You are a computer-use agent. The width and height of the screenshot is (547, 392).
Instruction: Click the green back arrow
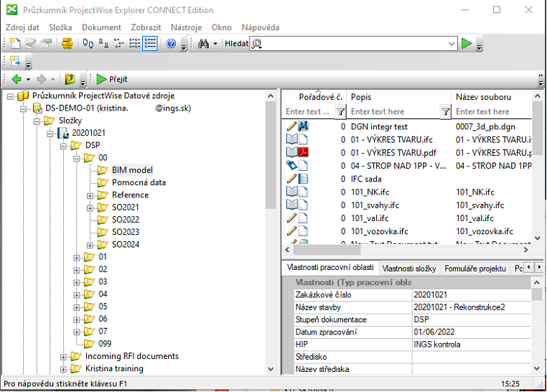[16, 79]
